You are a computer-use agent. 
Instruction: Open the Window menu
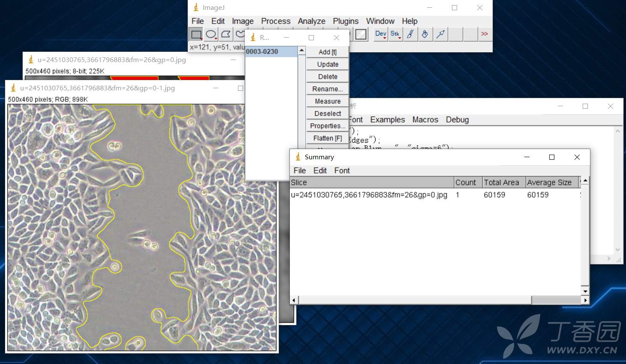click(x=380, y=21)
